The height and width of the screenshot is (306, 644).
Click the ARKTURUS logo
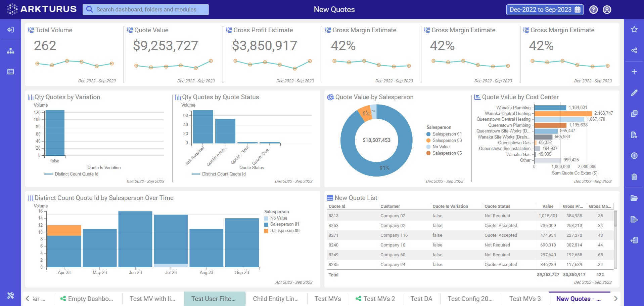click(x=42, y=9)
